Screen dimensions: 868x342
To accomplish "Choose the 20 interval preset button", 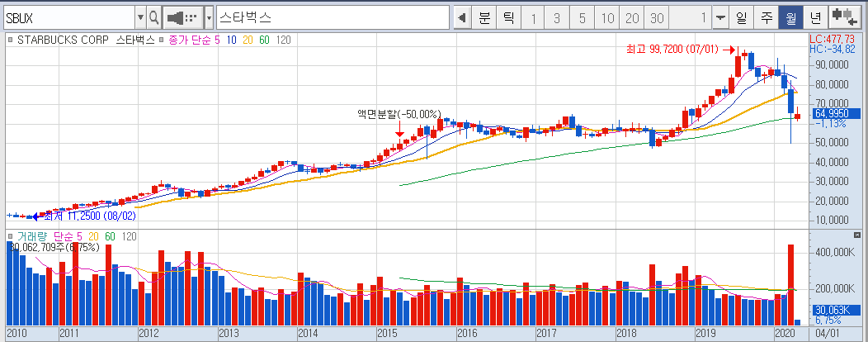I will pyautogui.click(x=632, y=17).
